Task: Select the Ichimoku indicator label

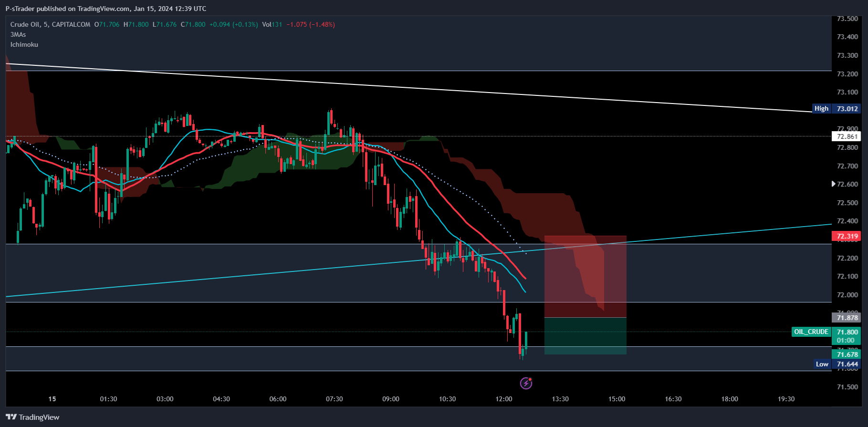Action: pyautogui.click(x=24, y=44)
